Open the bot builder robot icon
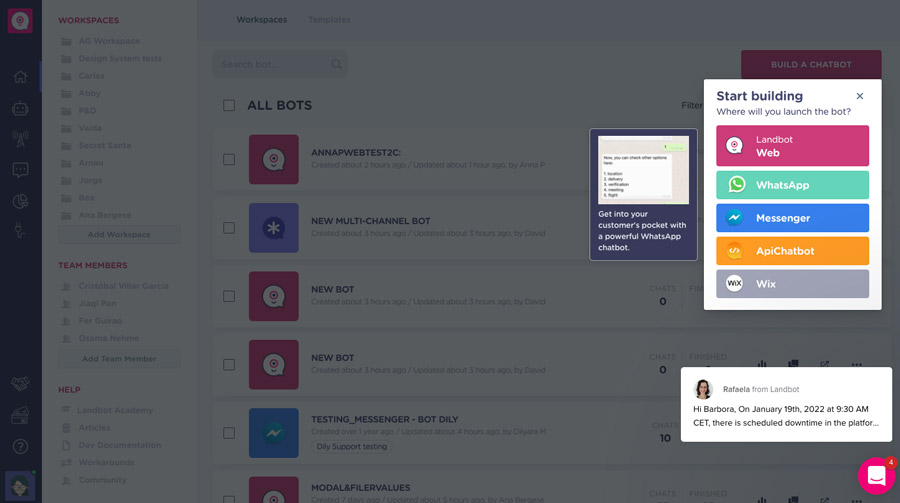 (x=20, y=108)
